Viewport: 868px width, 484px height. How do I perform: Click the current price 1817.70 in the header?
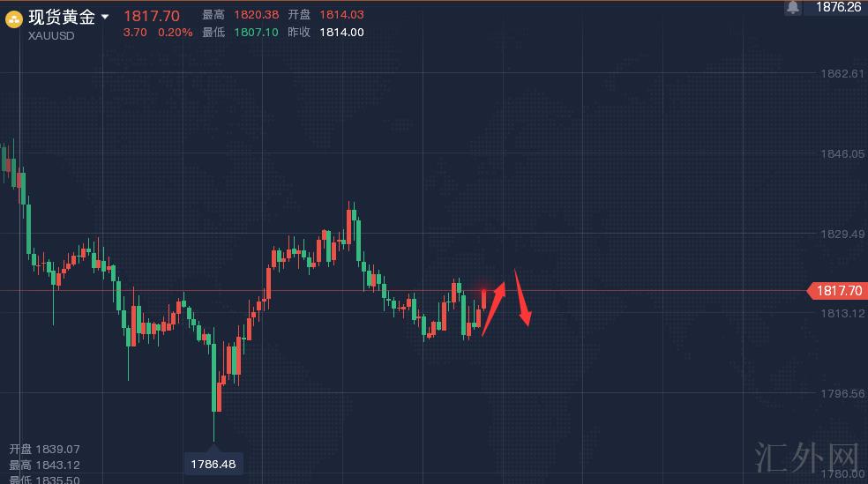(x=151, y=16)
